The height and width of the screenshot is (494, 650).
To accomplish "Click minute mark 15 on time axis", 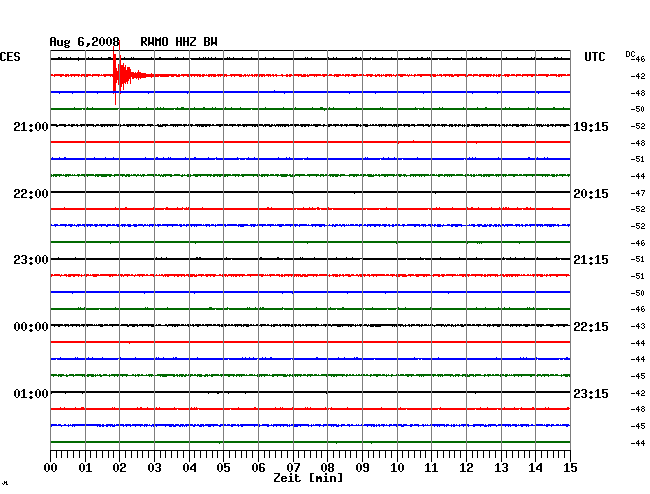I will click(x=570, y=468).
